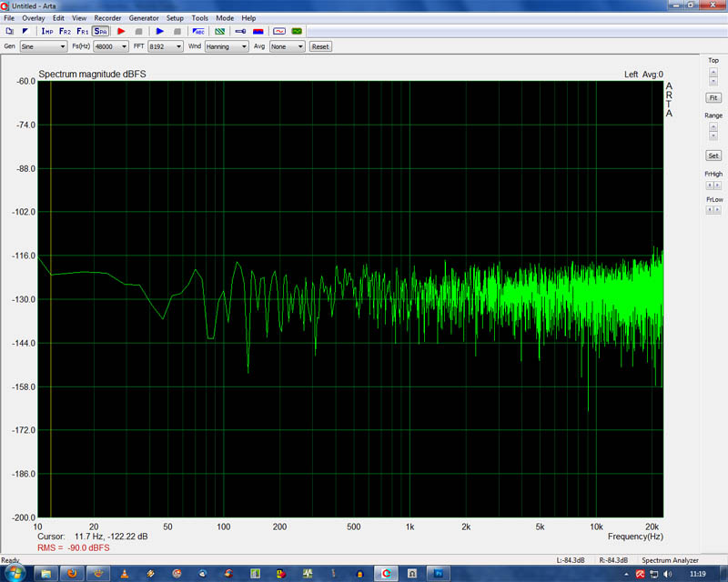
Task: Switch to Impulse response (Imp) mode
Action: point(47,31)
